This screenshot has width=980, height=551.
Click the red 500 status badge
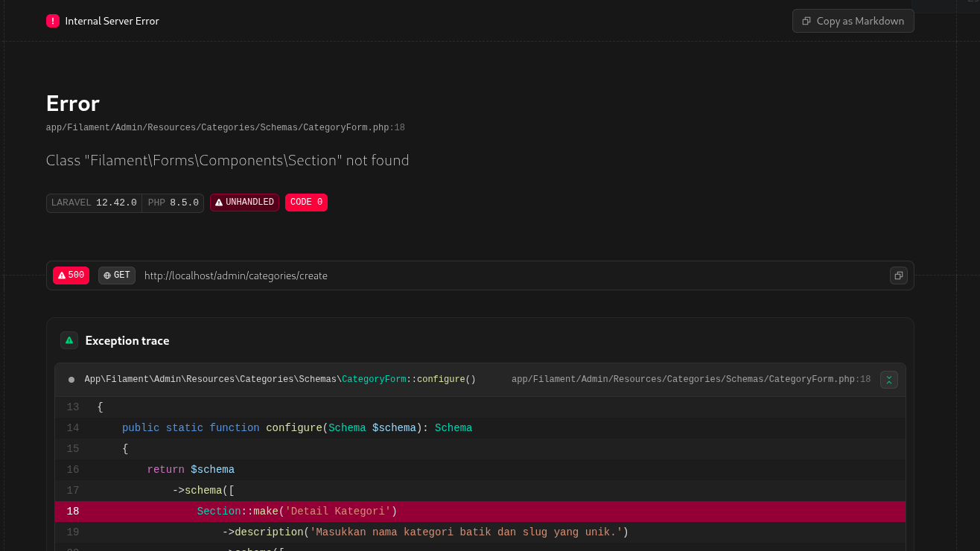71,275
